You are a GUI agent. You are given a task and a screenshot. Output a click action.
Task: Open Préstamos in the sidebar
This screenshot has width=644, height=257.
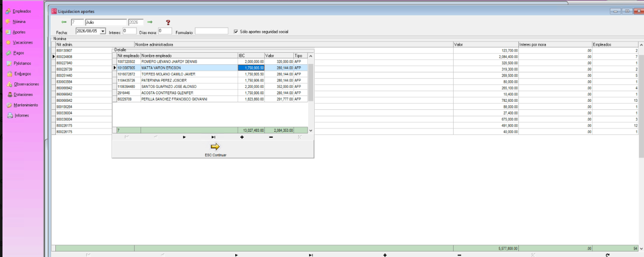18,63
